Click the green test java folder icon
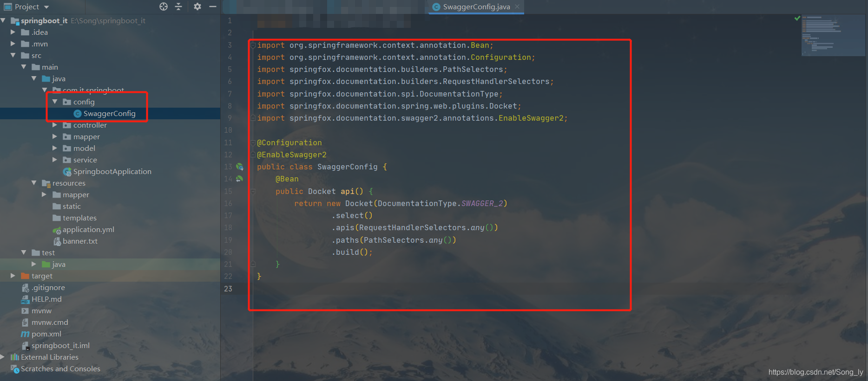This screenshot has width=868, height=381. coord(46,264)
